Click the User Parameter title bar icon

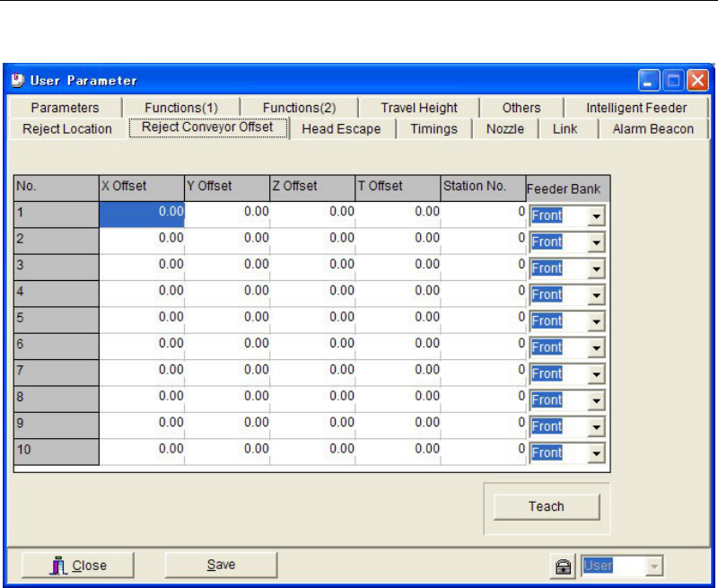18,81
